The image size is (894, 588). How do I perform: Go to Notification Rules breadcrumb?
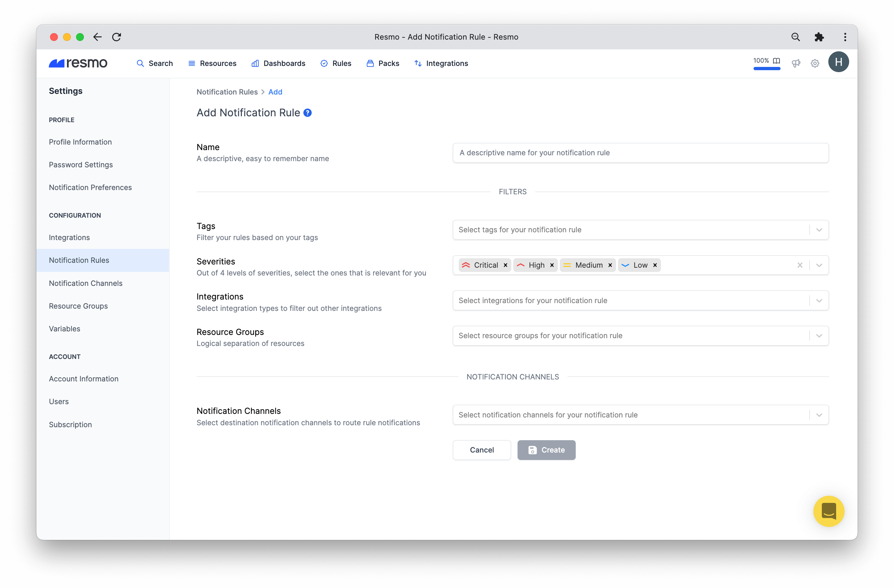(227, 92)
